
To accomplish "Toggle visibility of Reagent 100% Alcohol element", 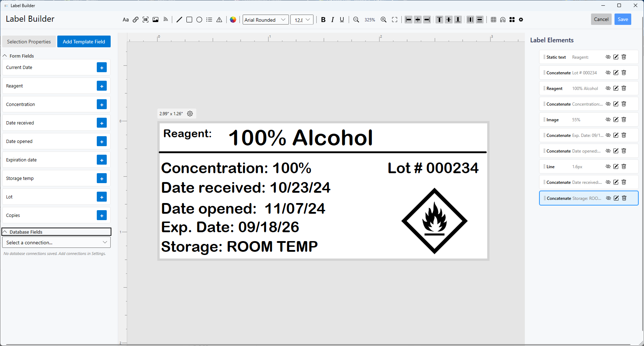I will (608, 88).
